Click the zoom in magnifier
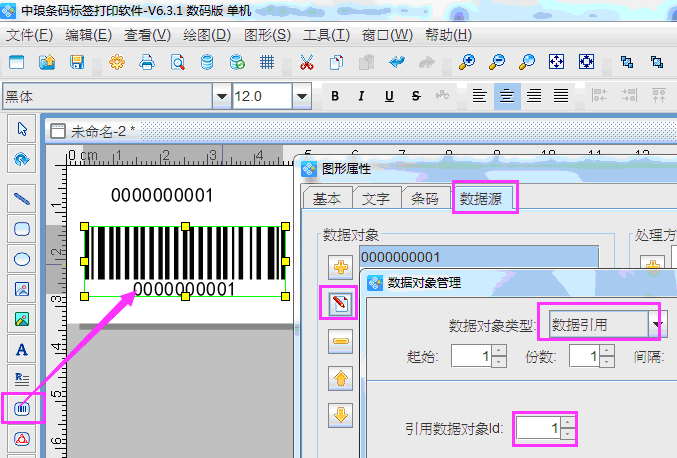The width and height of the screenshot is (677, 458). click(467, 62)
